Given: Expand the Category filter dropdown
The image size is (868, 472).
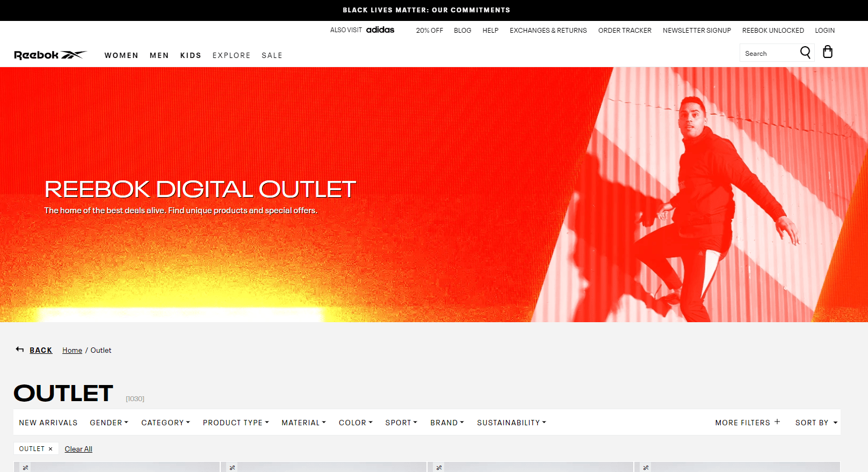Looking at the screenshot, I should point(165,423).
